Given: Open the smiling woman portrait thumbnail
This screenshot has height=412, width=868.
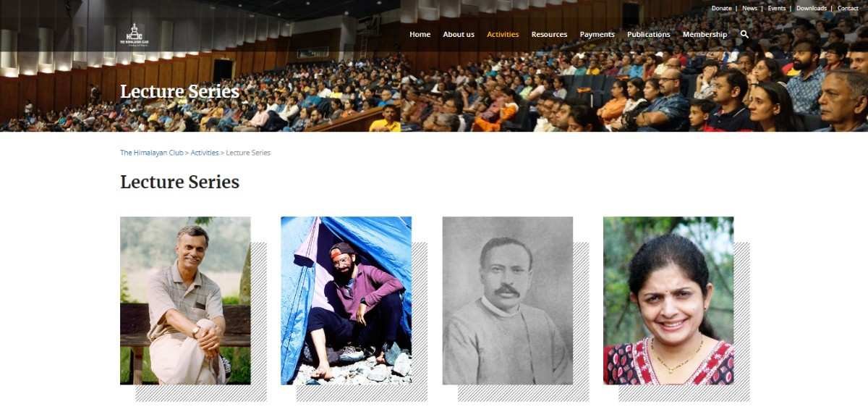Looking at the screenshot, I should [x=668, y=300].
